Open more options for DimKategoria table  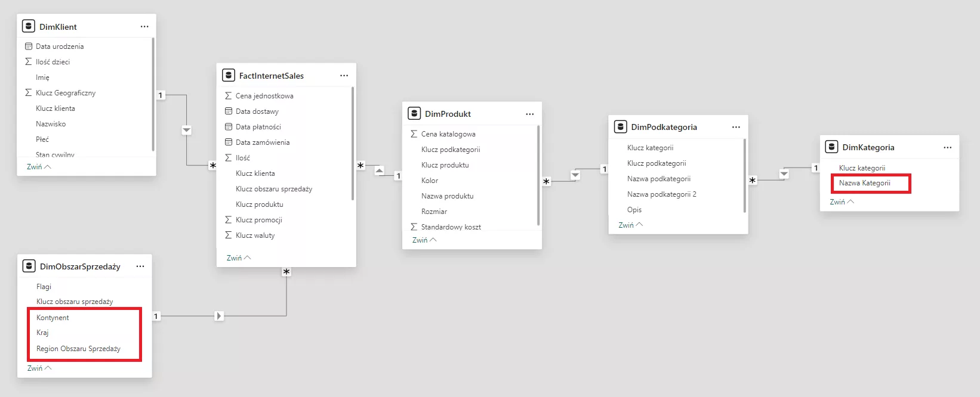click(947, 147)
